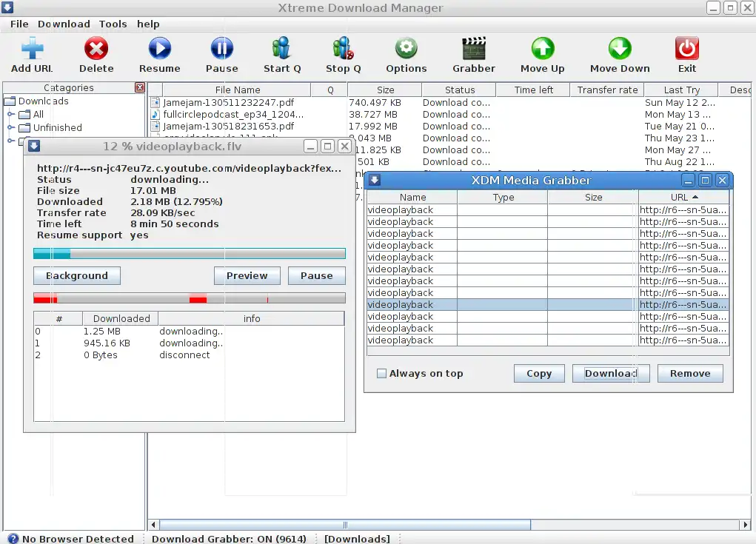Select segment row 0 with 1.25 MB
Screen dimensions: 756x544
[189, 331]
